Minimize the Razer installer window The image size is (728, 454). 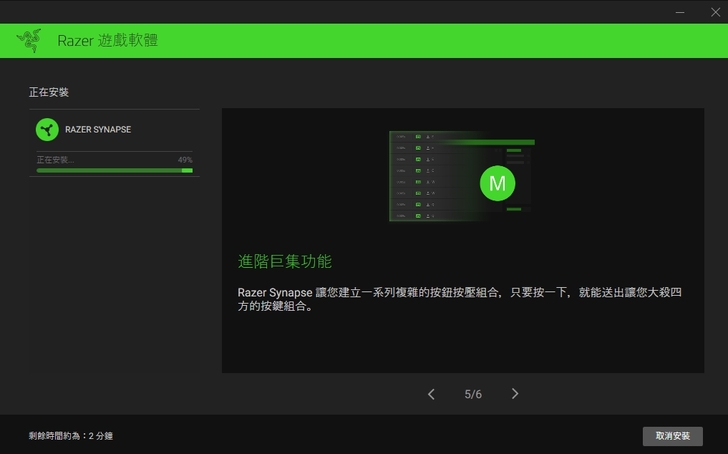681,11
